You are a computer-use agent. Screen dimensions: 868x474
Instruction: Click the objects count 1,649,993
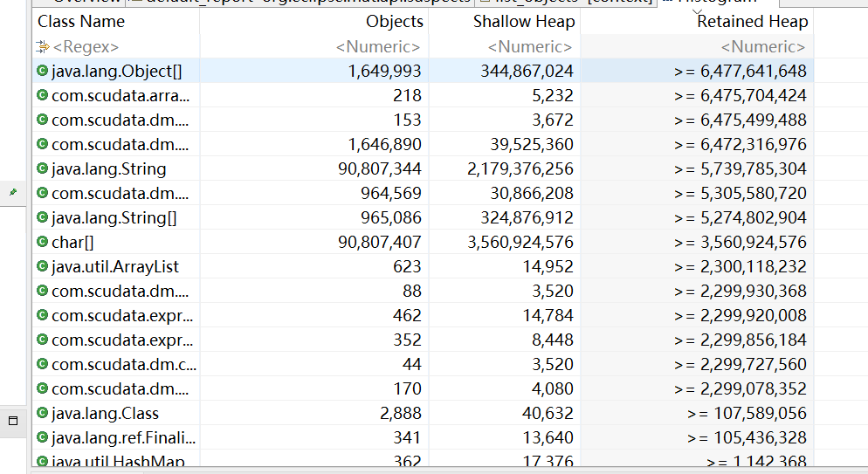tap(384, 72)
